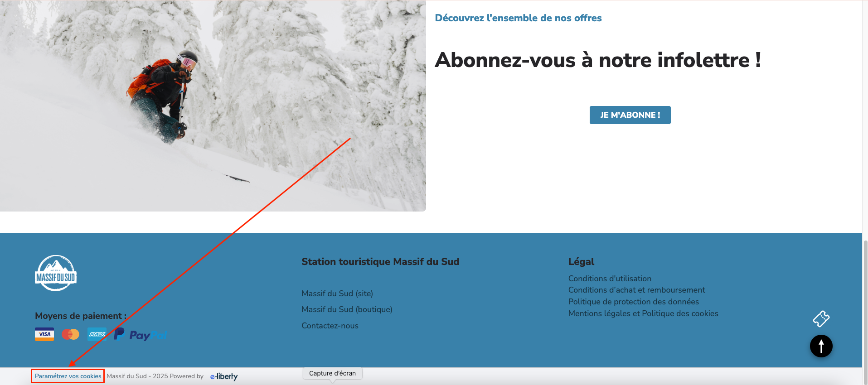The image size is (868, 385).
Task: Open the e-liberty logo link
Action: pos(224,376)
